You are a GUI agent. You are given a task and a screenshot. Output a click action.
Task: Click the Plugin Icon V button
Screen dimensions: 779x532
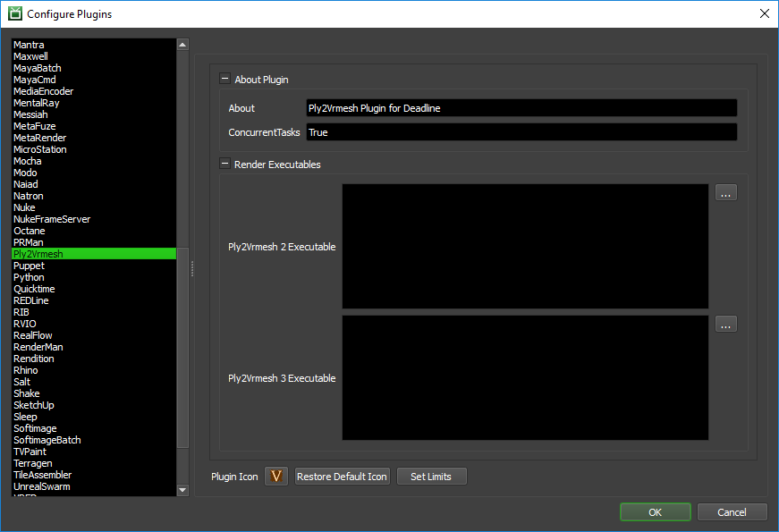(276, 477)
